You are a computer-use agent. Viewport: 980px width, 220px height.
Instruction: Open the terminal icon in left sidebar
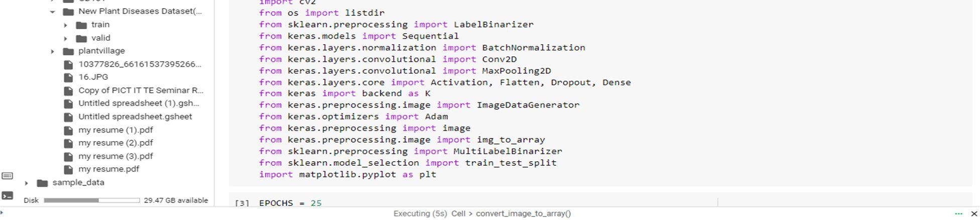[x=8, y=195]
